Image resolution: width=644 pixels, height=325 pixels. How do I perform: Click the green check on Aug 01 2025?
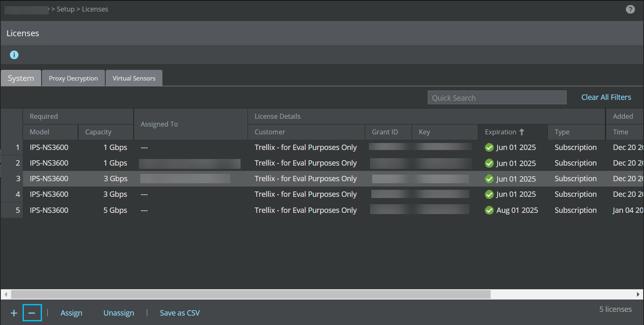tap(489, 210)
